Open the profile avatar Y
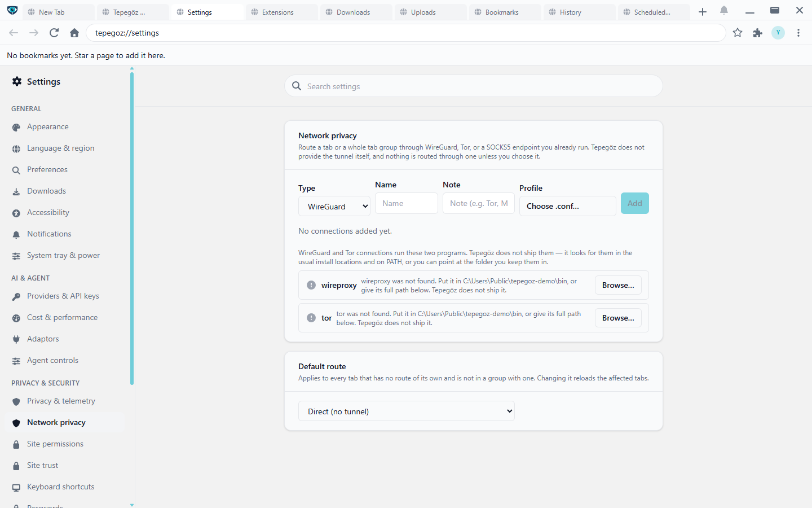 coord(778,33)
